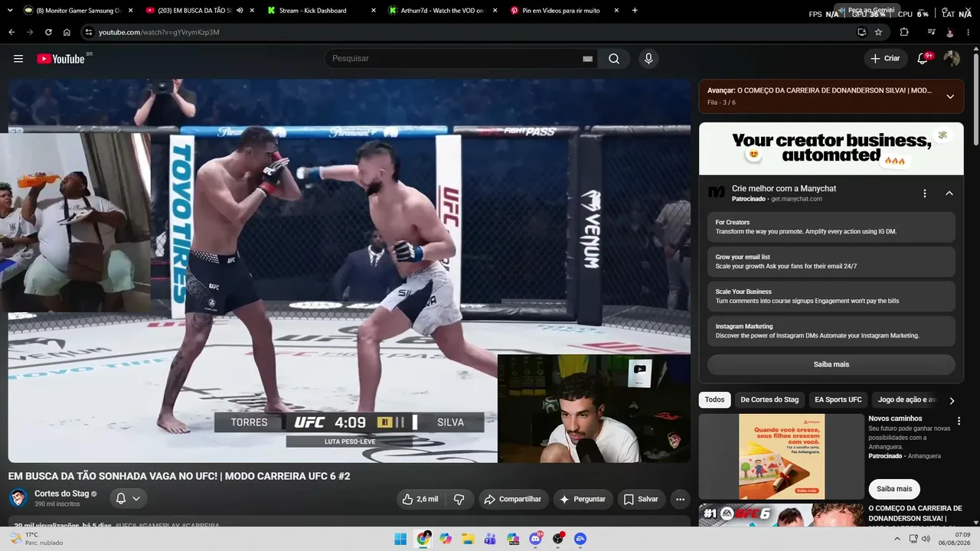The image size is (980, 551).
Task: Select the Todos filter chip
Action: click(x=714, y=399)
